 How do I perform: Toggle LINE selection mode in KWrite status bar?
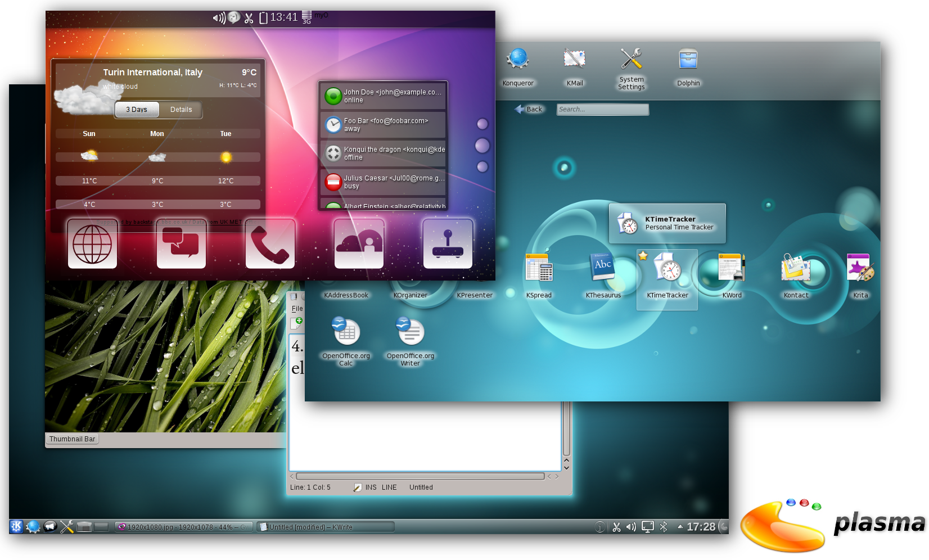point(389,487)
